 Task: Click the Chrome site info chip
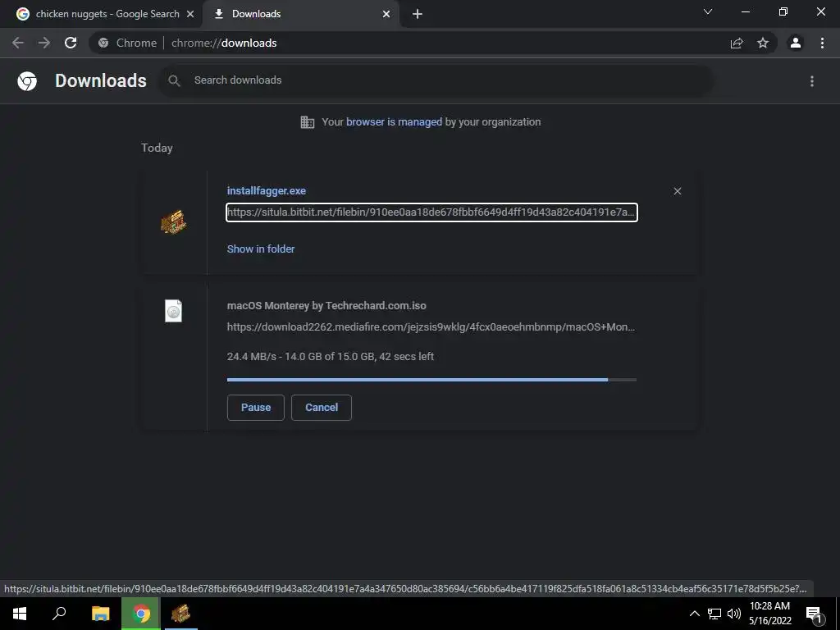pyautogui.click(x=127, y=43)
